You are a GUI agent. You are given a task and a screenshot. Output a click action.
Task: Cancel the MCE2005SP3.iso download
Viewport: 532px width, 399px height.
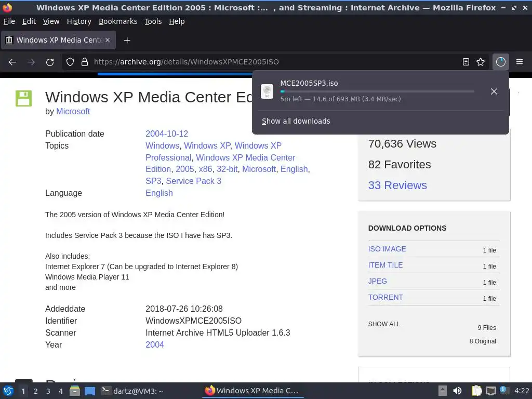coord(494,91)
